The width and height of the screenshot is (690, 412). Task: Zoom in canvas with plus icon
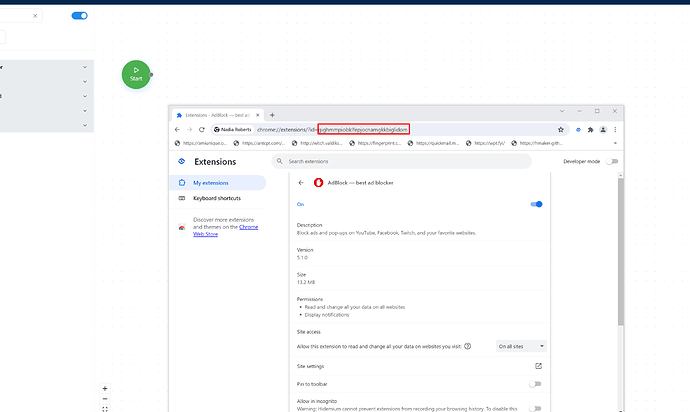(x=105, y=388)
